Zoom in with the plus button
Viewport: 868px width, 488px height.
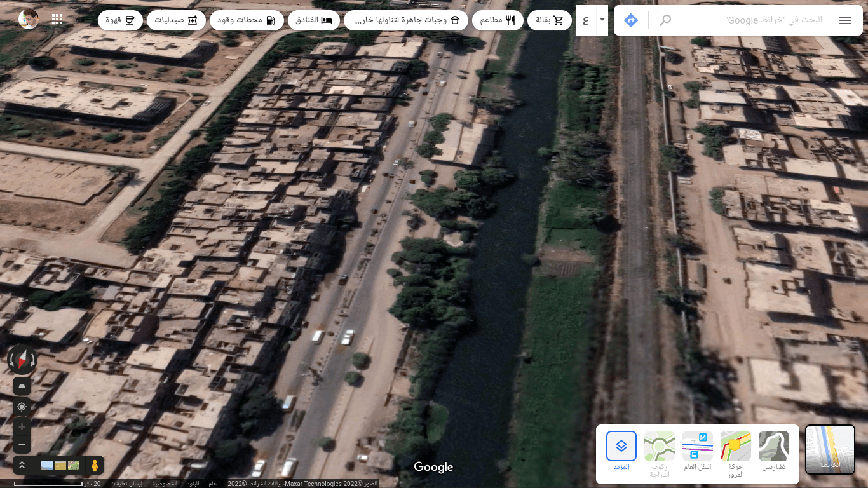(x=22, y=427)
